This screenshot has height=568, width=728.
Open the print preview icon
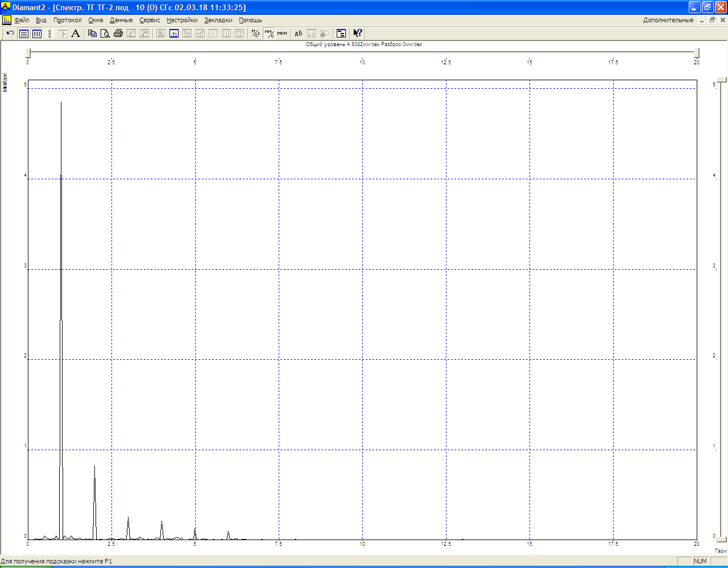point(105,34)
